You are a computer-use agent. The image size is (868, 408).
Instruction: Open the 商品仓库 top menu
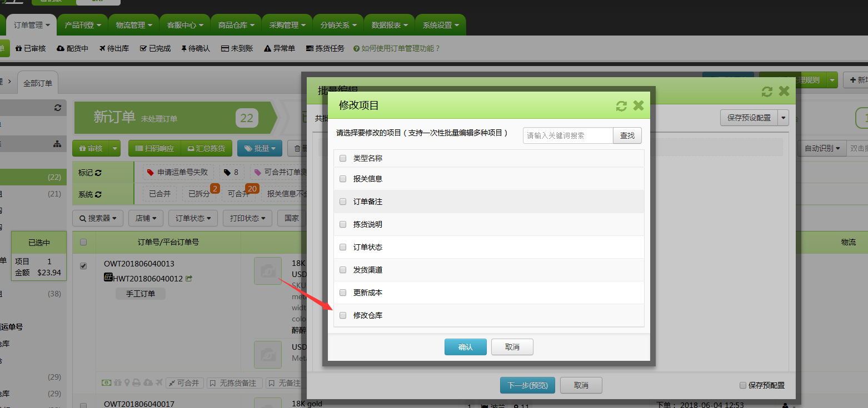236,25
